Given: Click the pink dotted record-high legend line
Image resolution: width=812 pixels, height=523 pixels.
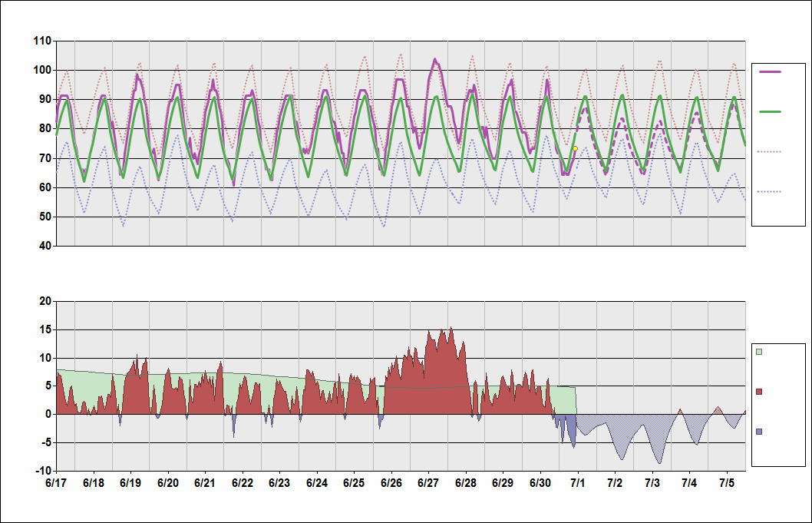Looking at the screenshot, I should (769, 151).
